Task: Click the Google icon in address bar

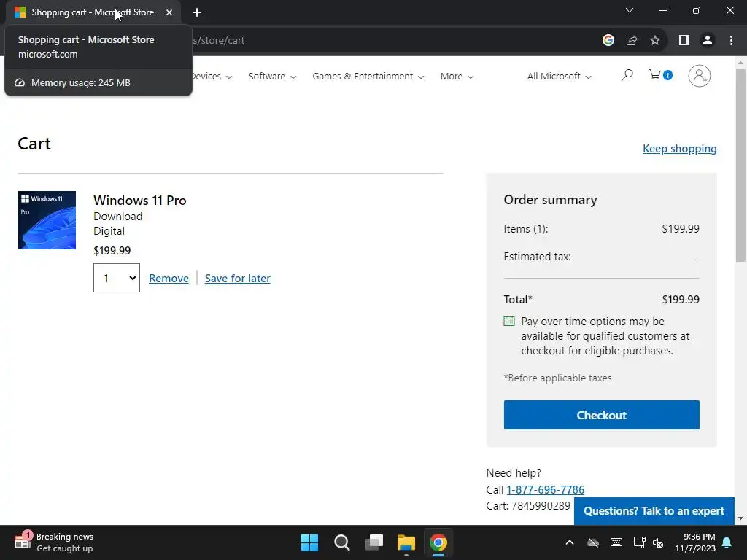Action: pos(608,41)
